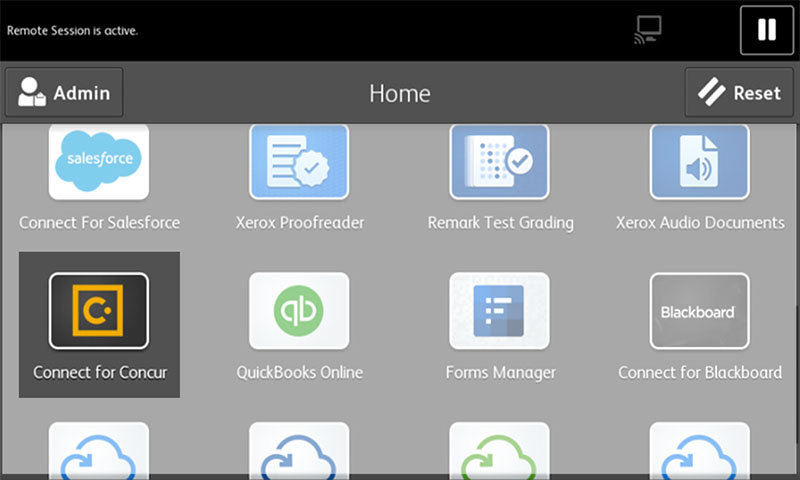Click the Reset button

[x=739, y=92]
